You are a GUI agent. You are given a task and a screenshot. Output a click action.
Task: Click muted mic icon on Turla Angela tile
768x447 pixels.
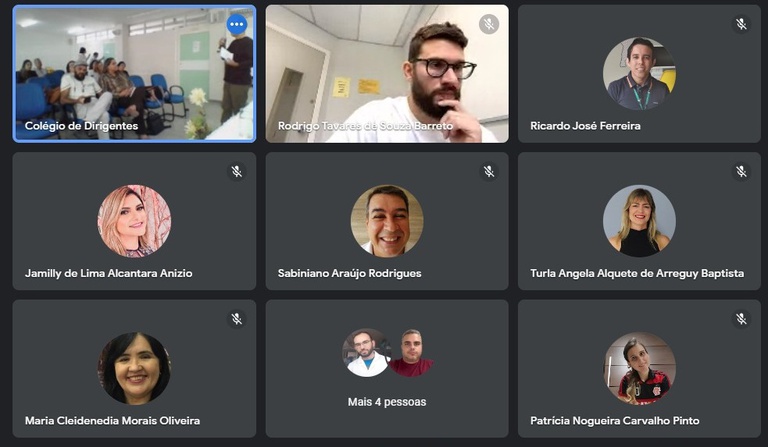(741, 171)
